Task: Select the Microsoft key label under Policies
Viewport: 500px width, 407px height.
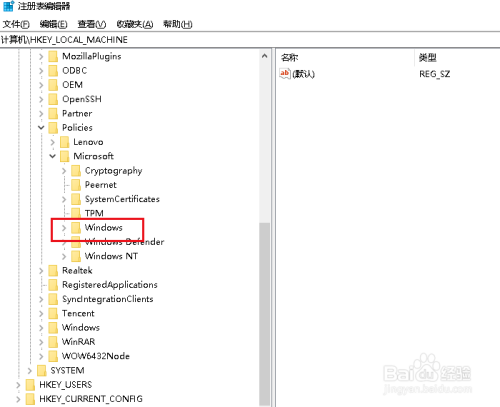Action: coord(94,156)
